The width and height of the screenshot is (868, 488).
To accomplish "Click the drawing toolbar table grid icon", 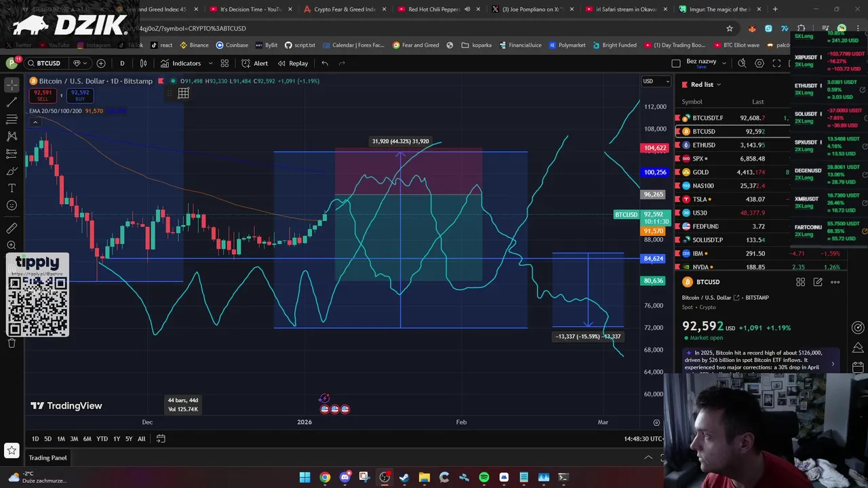I will (x=183, y=94).
